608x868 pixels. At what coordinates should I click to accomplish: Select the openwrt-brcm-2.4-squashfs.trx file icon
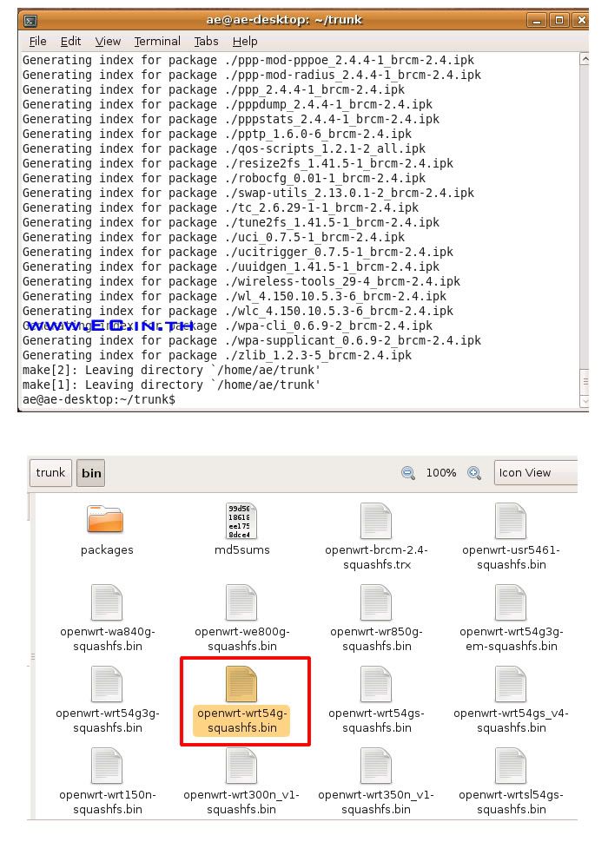point(376,521)
